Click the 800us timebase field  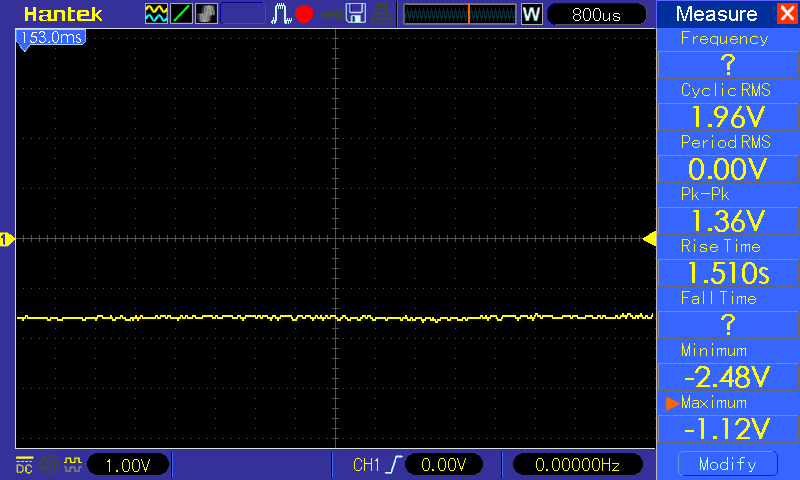tap(596, 15)
